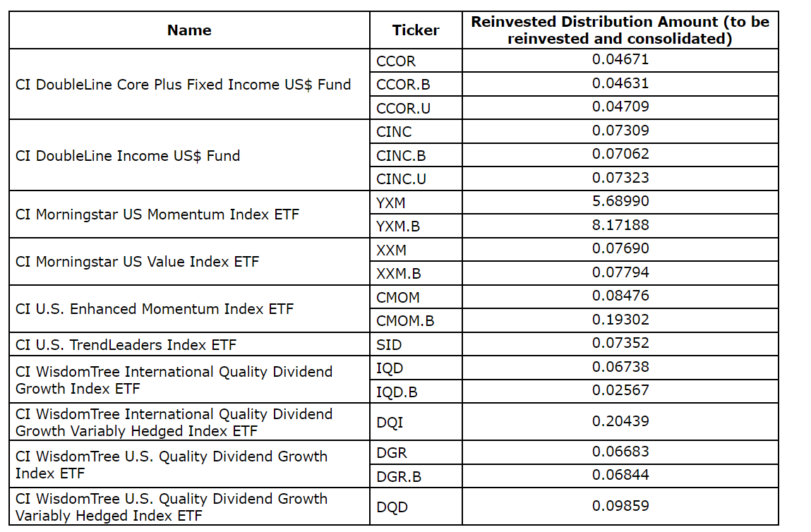The width and height of the screenshot is (811, 532).
Task: Select the 0.07309 distribution amount
Action: [620, 131]
